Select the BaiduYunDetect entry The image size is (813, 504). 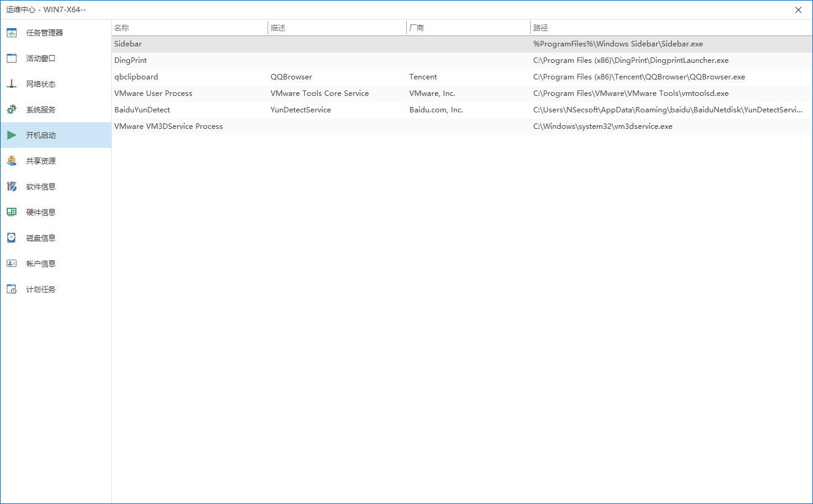click(x=462, y=110)
